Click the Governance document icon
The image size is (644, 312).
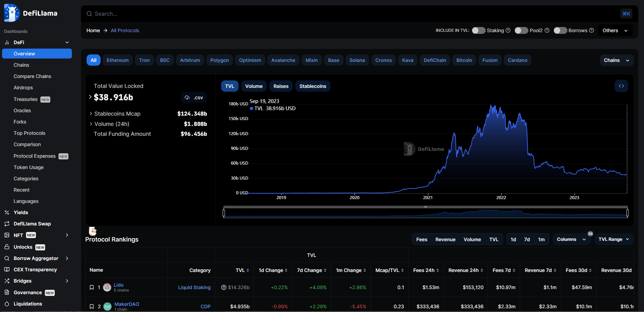[7, 292]
